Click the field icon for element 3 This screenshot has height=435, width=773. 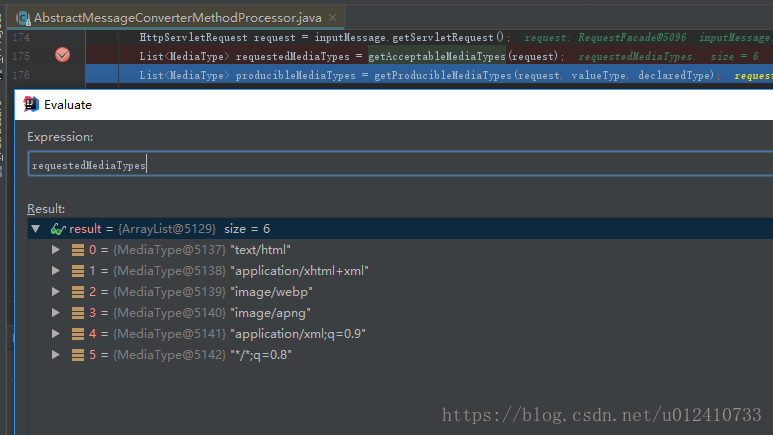point(77,312)
